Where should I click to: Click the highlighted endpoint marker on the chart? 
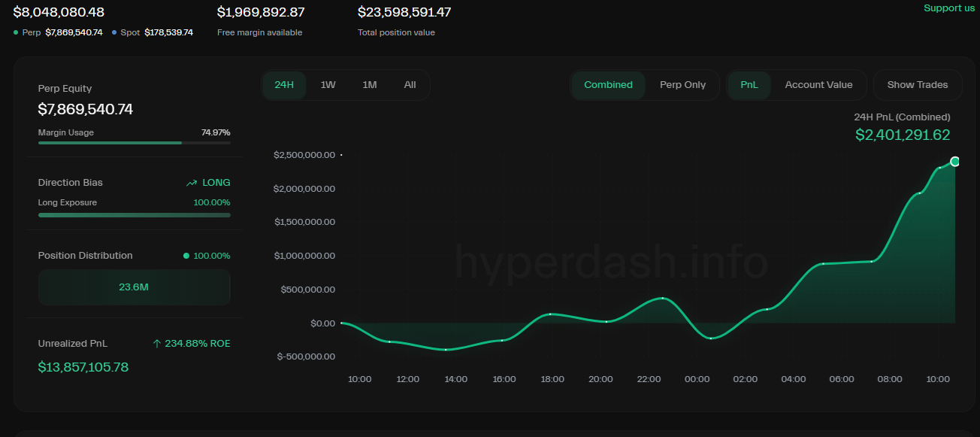pos(954,161)
